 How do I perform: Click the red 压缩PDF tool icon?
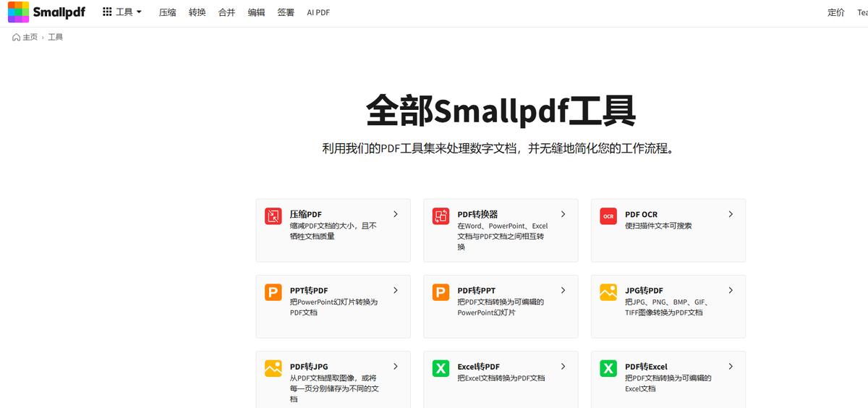pyautogui.click(x=273, y=216)
